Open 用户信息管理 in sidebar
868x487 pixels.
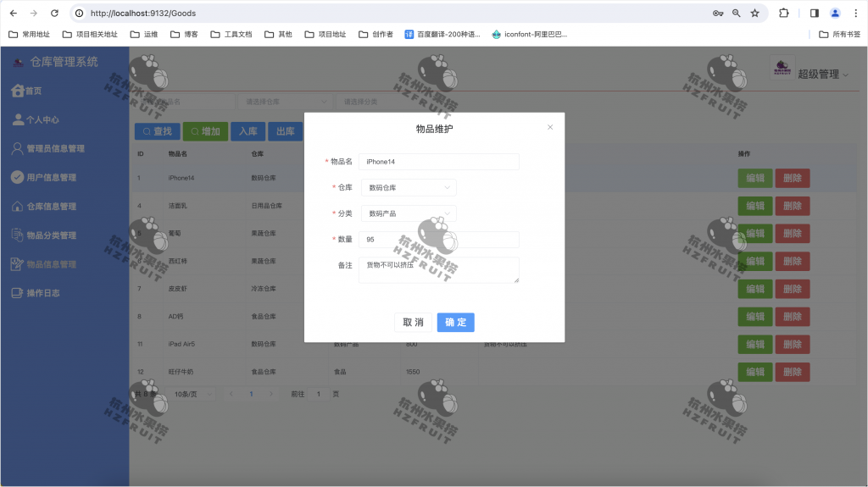click(x=44, y=177)
